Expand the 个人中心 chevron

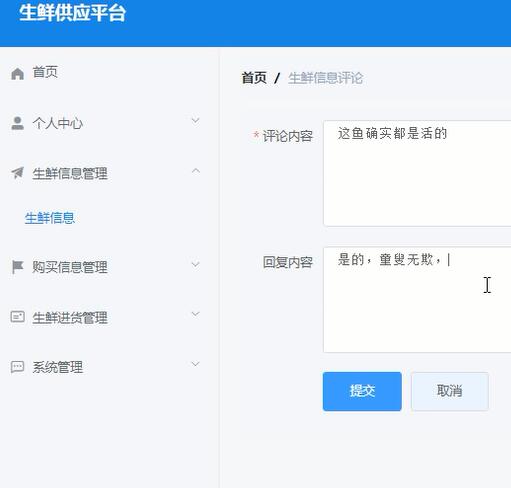coord(196,120)
